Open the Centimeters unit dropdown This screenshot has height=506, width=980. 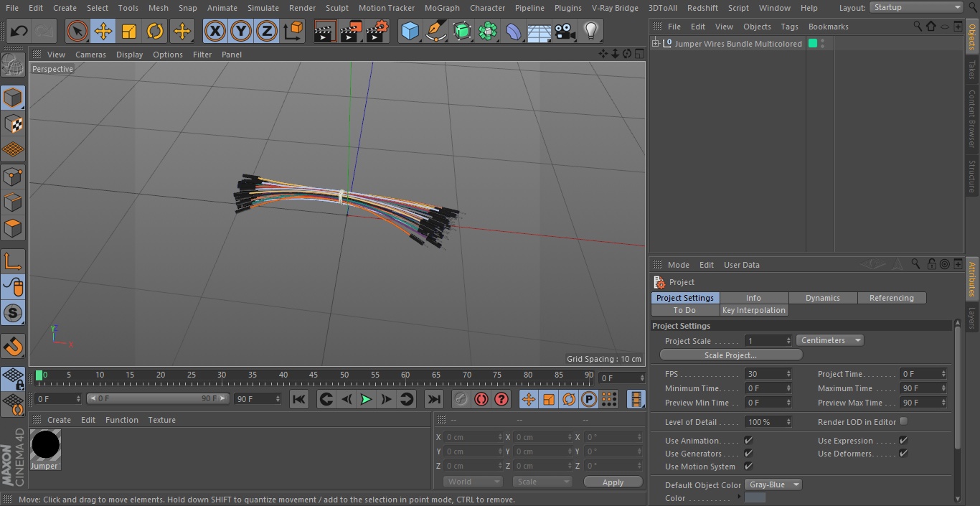tap(829, 340)
